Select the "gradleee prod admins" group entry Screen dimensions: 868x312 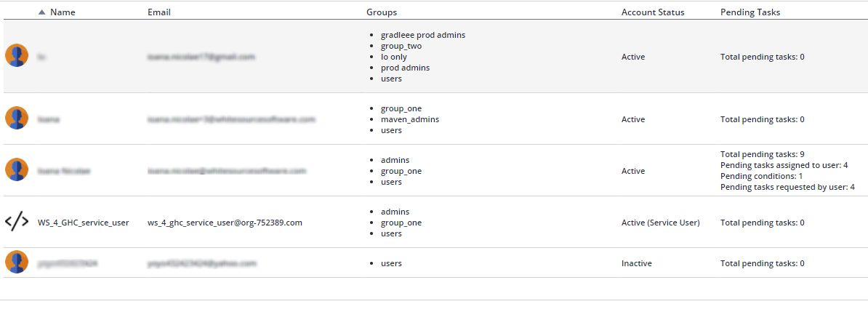[422, 34]
